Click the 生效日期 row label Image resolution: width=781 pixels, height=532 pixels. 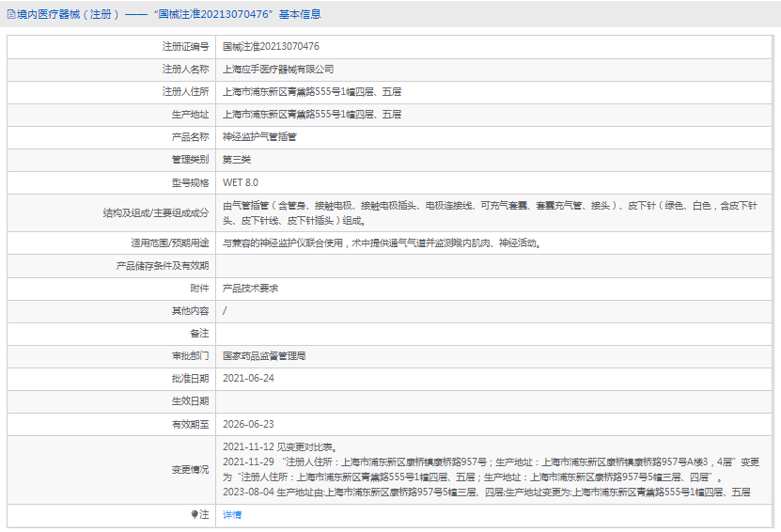190,401
